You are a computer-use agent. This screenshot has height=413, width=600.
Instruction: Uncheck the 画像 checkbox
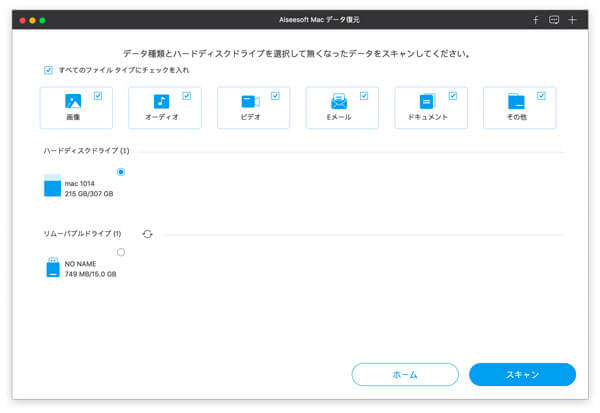(98, 96)
